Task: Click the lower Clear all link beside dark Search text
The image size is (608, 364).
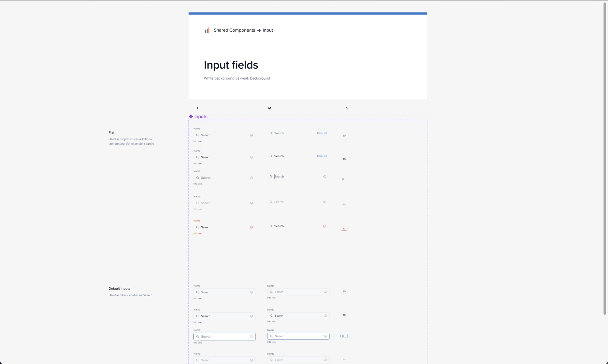Action: (x=322, y=156)
